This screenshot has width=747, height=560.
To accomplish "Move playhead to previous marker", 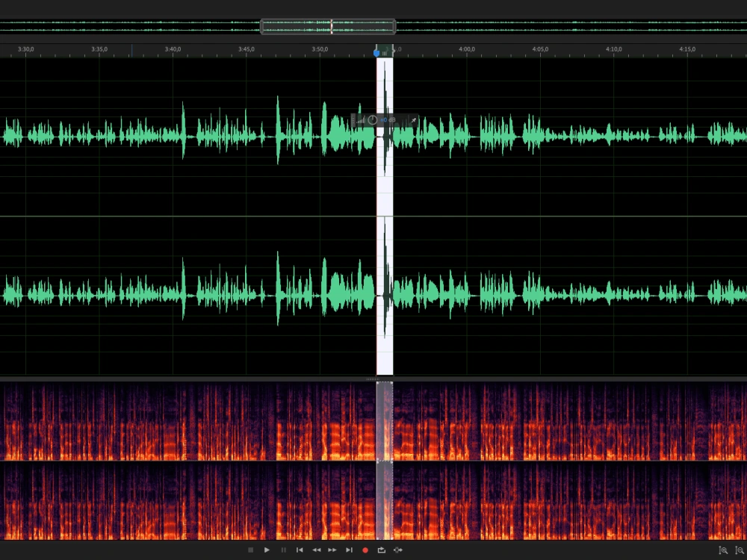I will (300, 550).
